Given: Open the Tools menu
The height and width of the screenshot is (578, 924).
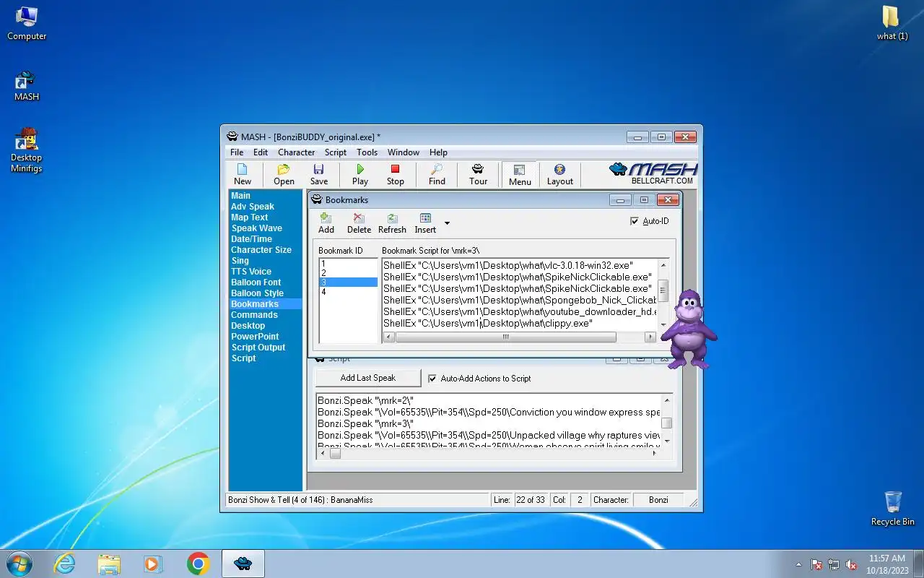Looking at the screenshot, I should coord(367,152).
